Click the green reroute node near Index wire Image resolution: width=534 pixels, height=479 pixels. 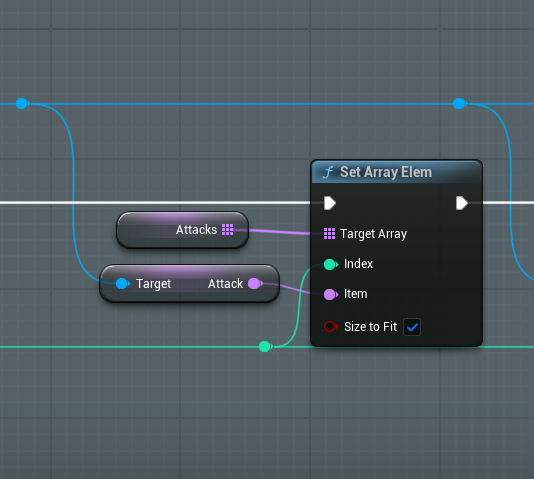[x=265, y=347]
